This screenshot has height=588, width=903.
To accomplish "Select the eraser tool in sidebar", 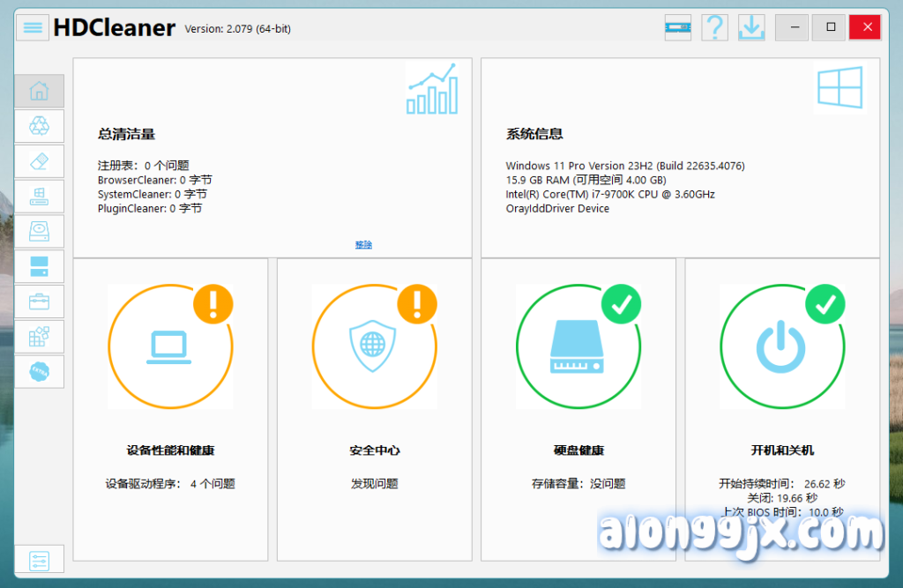I will pos(40,161).
